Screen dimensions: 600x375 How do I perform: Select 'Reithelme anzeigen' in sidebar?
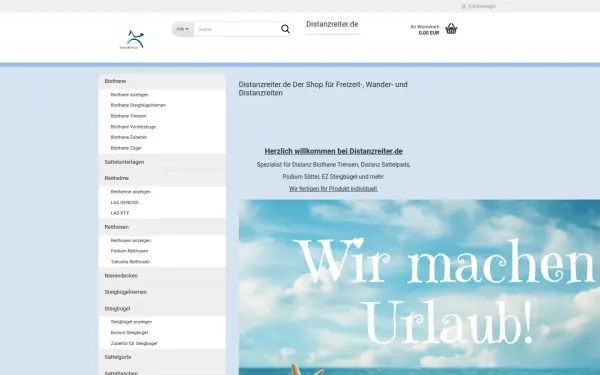(x=130, y=192)
